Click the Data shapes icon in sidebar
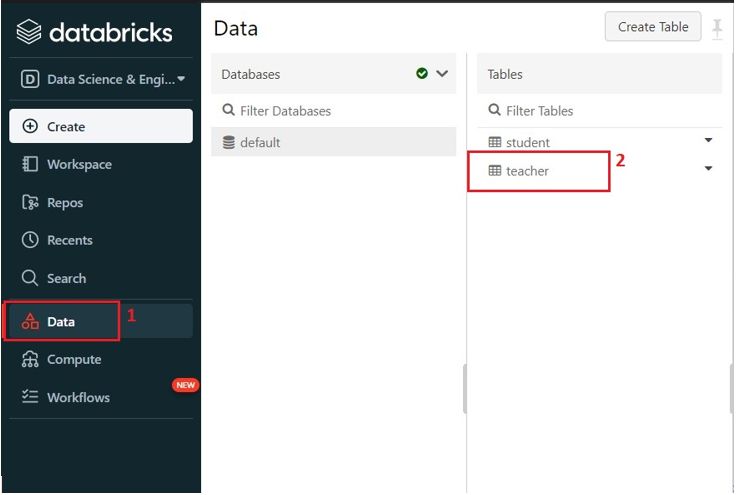Image resolution: width=737 pixels, height=495 pixels. (30, 322)
